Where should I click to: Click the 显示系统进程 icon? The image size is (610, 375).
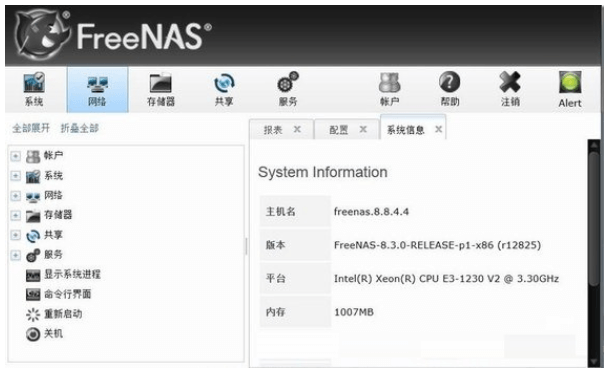pos(33,275)
